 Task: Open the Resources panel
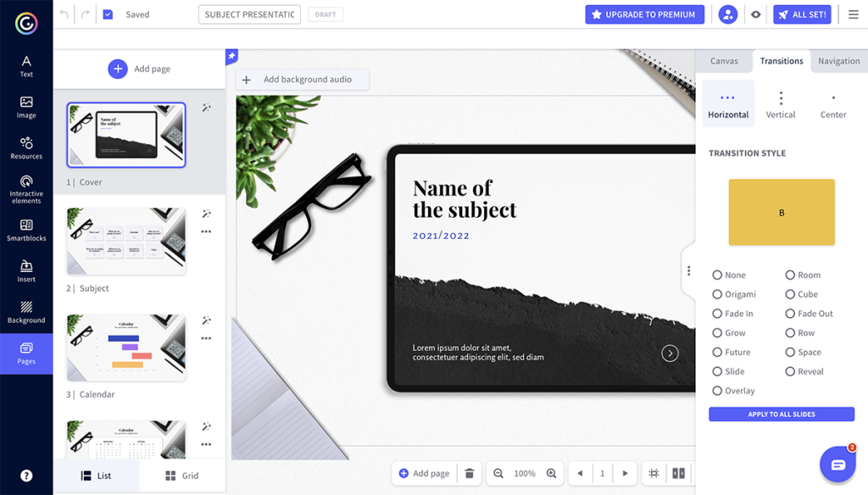pos(26,148)
